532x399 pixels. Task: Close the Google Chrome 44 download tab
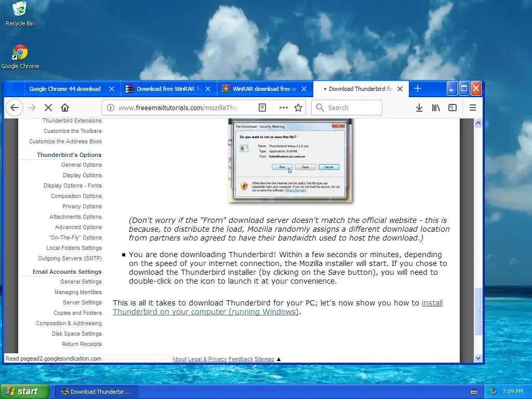pyautogui.click(x=112, y=89)
